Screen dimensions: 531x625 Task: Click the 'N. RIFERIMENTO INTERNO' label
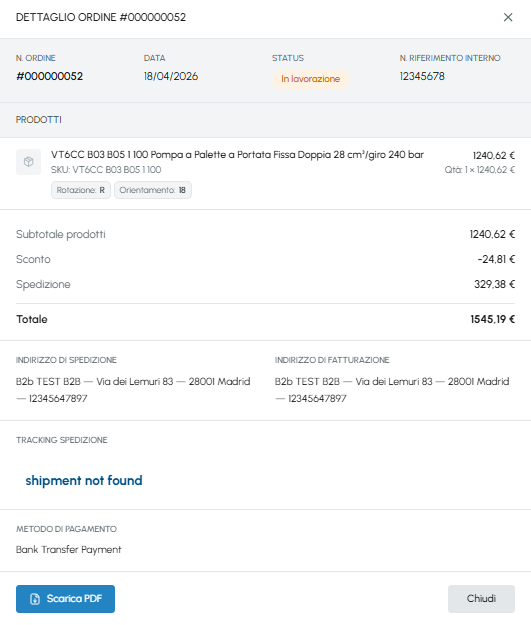[450, 58]
